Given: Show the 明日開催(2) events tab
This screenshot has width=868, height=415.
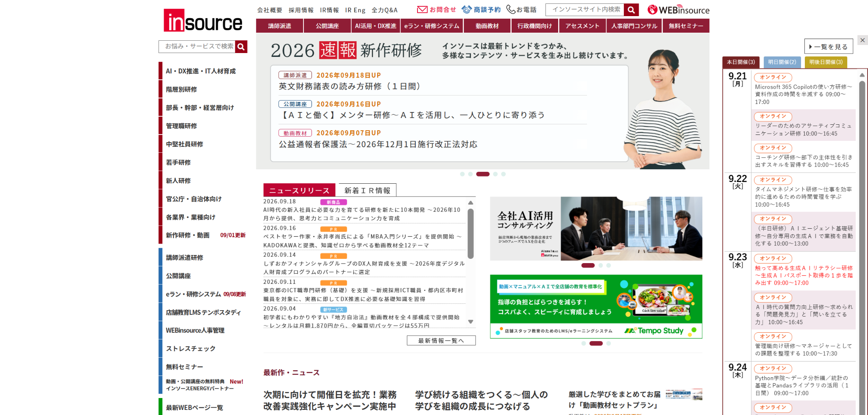Looking at the screenshot, I should [782, 62].
